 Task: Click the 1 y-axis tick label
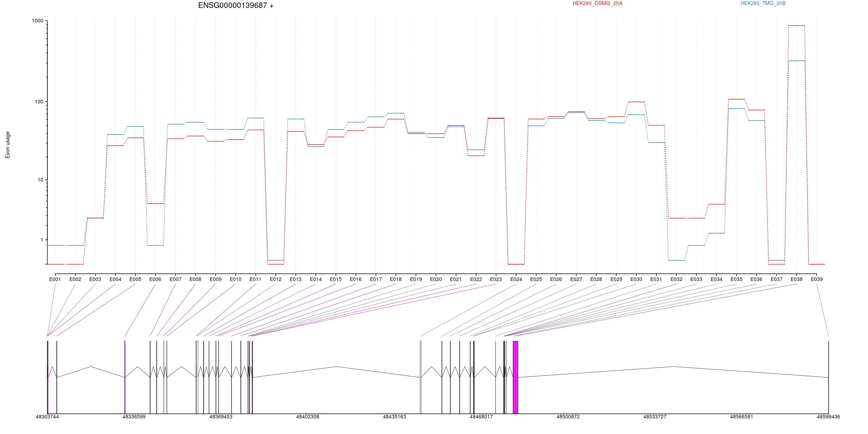pos(42,240)
